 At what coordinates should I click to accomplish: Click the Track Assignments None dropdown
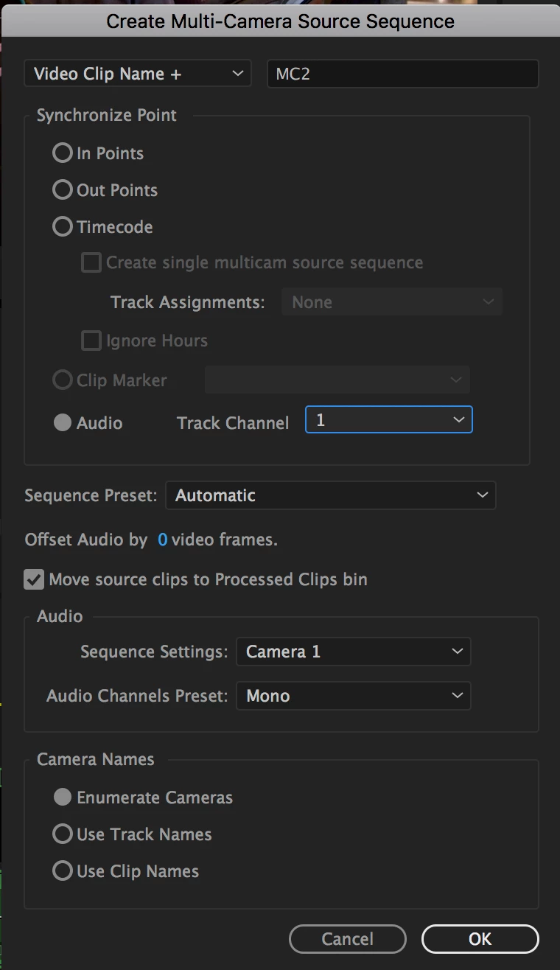[x=391, y=302]
